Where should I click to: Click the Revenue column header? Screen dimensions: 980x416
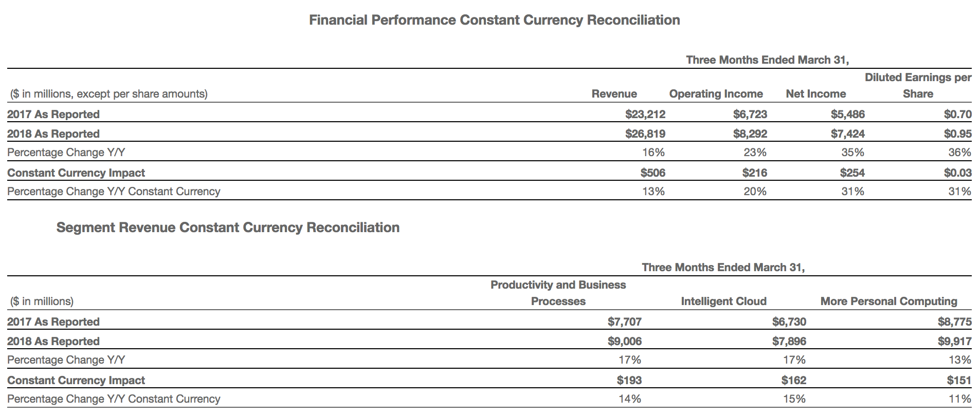tap(614, 93)
